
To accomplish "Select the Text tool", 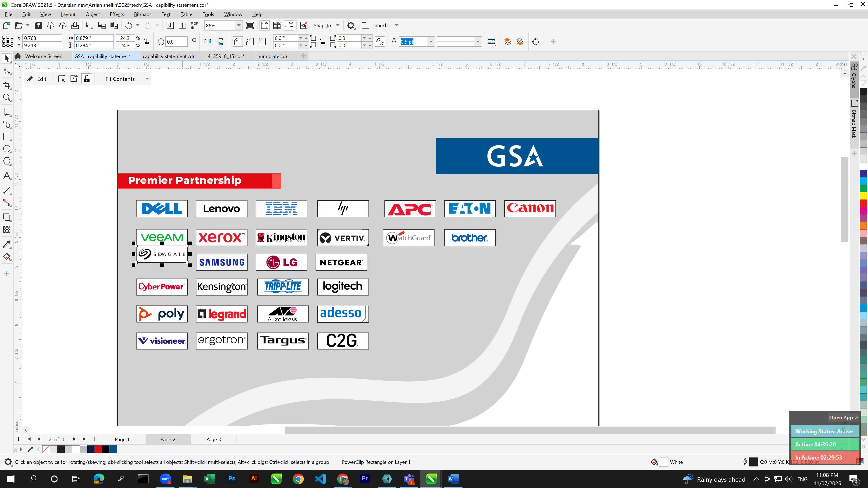I will [x=7, y=176].
